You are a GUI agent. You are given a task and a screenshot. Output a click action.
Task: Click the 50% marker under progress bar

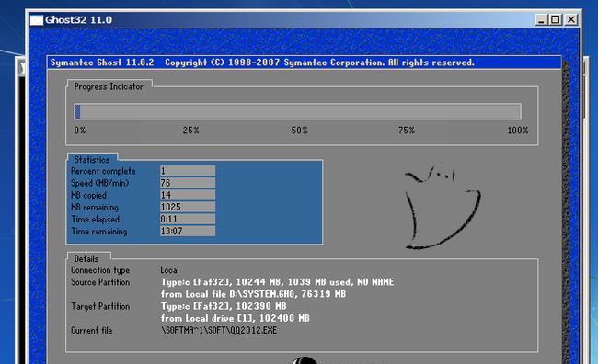299,131
